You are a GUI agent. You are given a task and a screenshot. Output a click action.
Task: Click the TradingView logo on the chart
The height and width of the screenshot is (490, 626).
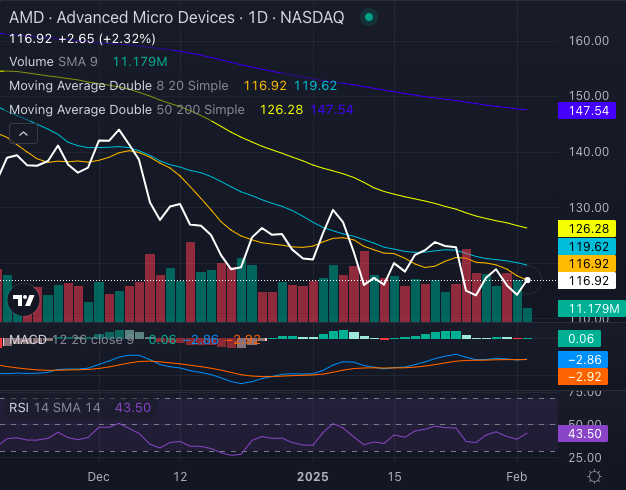pos(23,300)
